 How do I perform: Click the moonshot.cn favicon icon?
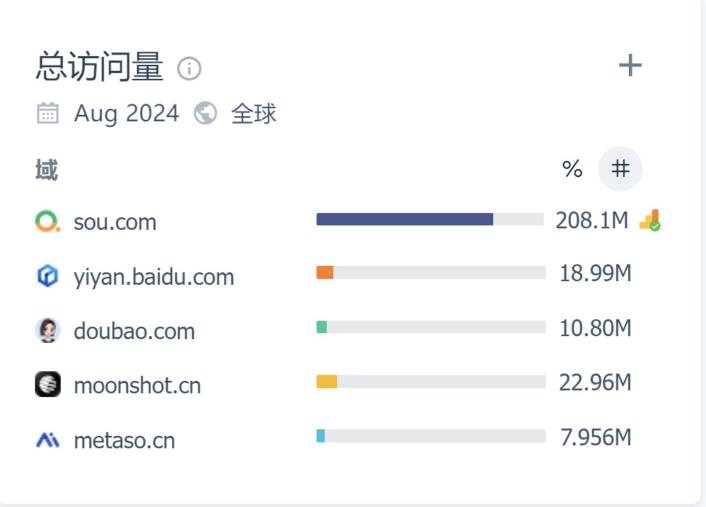click(47, 384)
